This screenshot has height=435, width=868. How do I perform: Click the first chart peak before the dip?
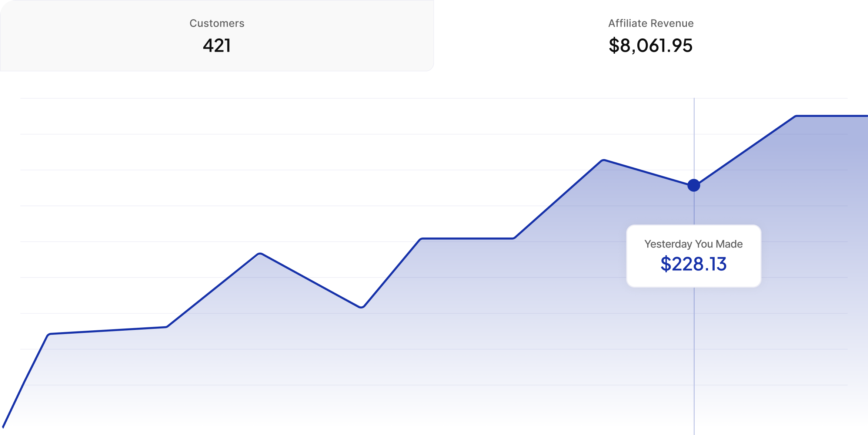[260, 254]
